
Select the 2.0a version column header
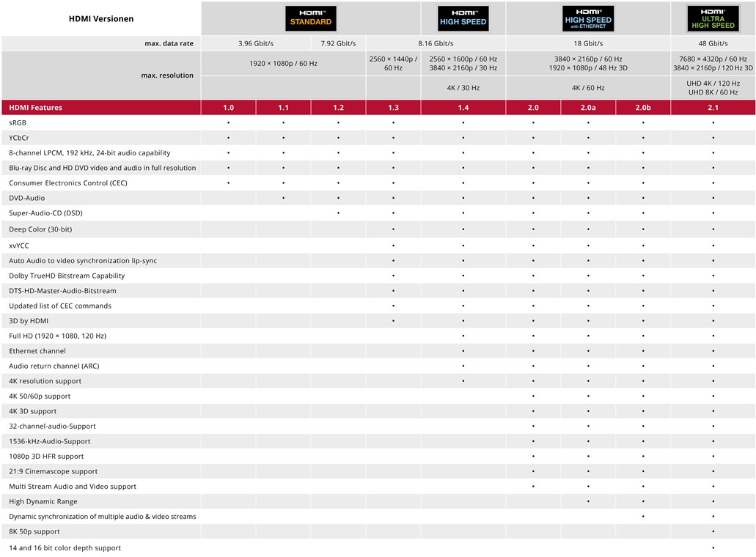pyautogui.click(x=588, y=108)
